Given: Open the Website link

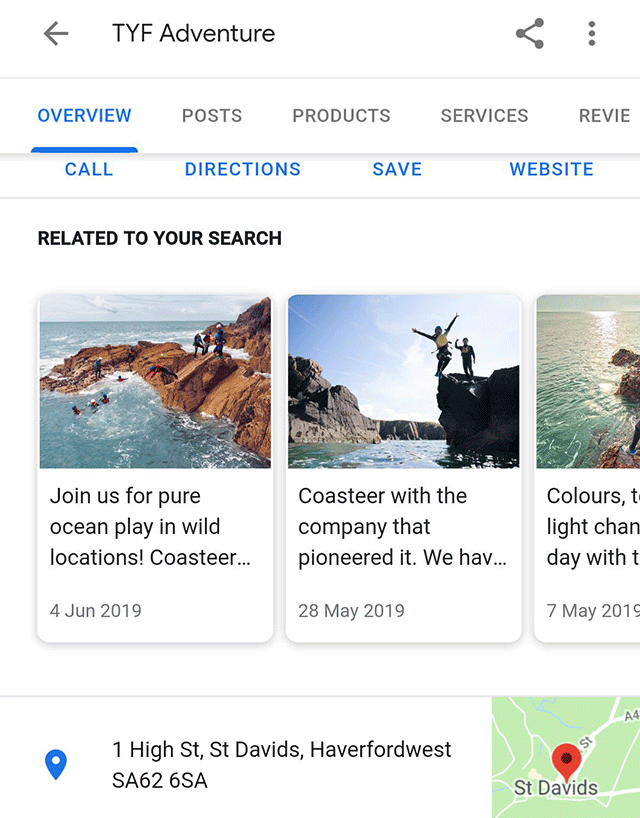Looking at the screenshot, I should pyautogui.click(x=551, y=169).
